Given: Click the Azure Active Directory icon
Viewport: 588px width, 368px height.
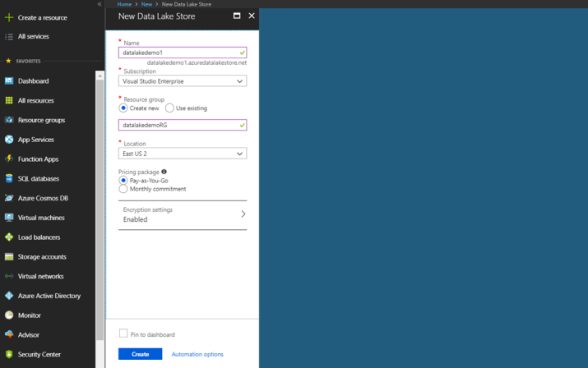Looking at the screenshot, I should point(9,296).
